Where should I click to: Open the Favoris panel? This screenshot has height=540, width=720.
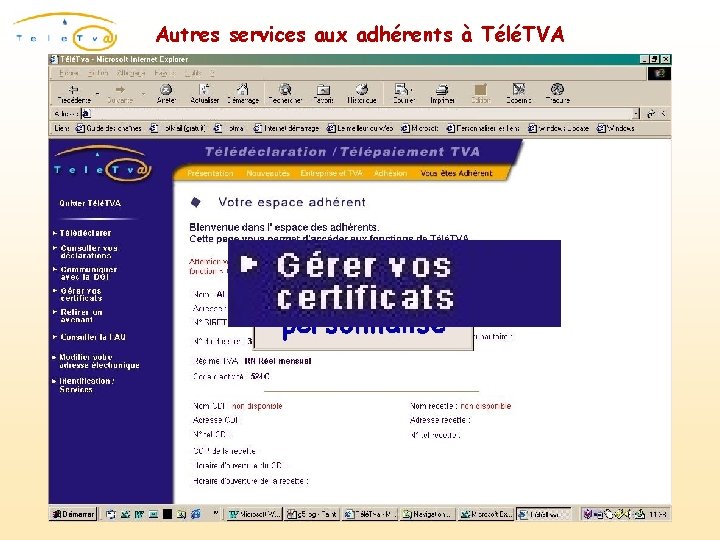click(x=323, y=94)
